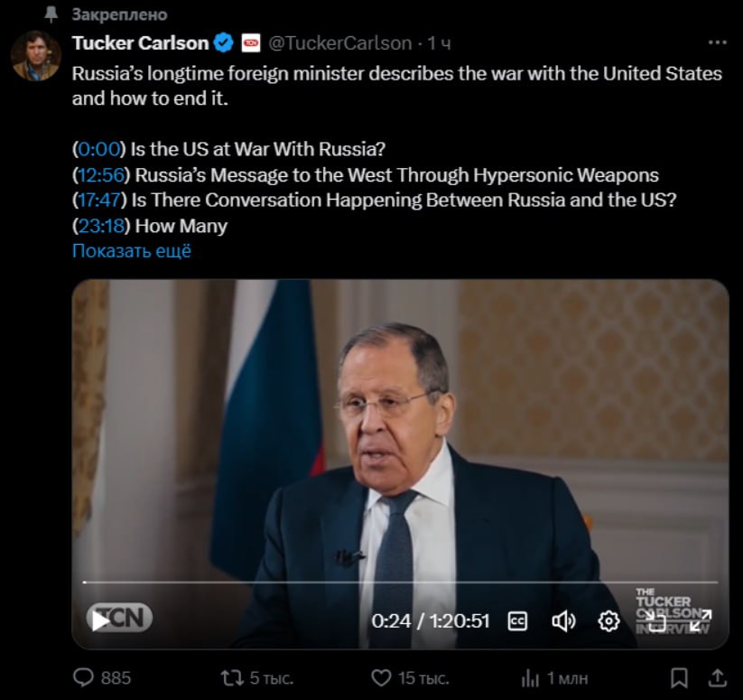Like the tweet with heart icon
743x700 pixels.
coord(383,677)
